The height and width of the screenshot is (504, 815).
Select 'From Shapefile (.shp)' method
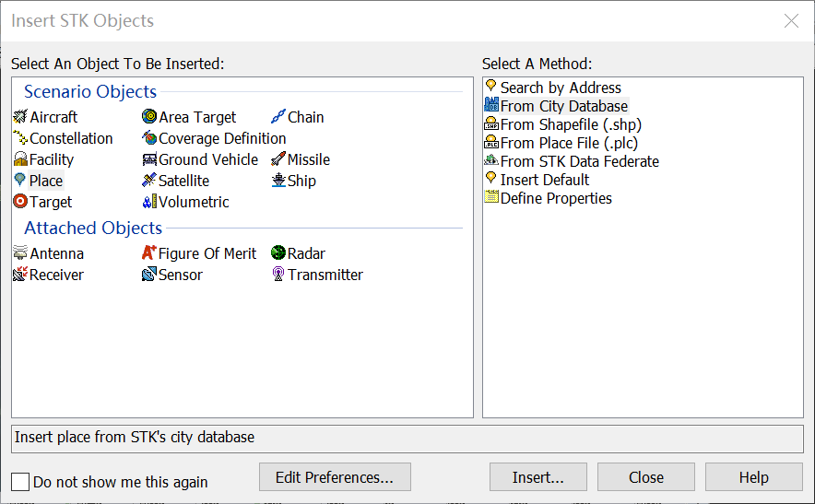(x=570, y=124)
